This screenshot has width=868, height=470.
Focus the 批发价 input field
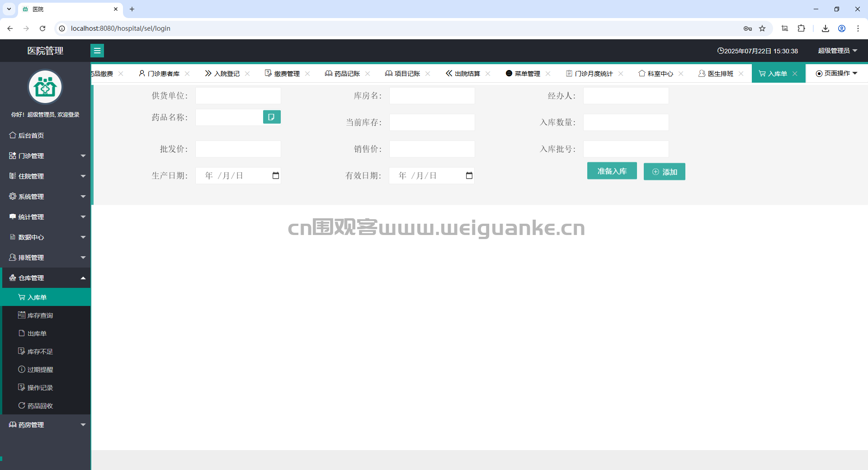click(x=238, y=149)
